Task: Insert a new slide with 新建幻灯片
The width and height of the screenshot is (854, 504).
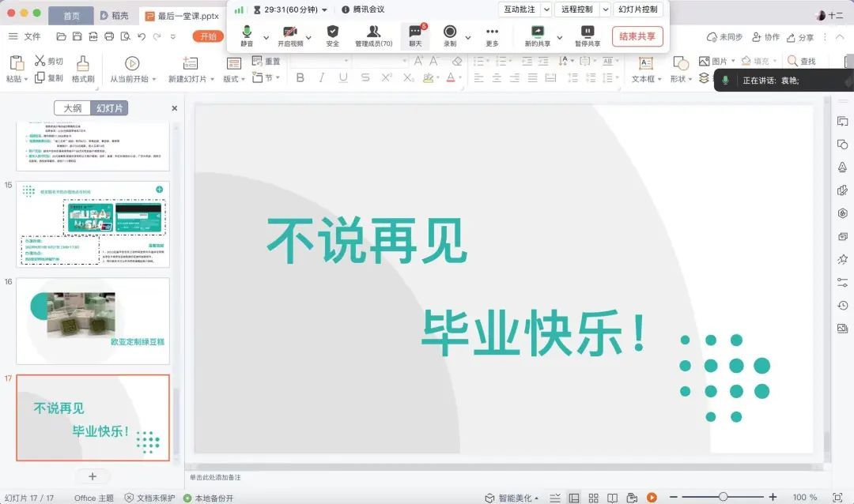Action: point(190,63)
